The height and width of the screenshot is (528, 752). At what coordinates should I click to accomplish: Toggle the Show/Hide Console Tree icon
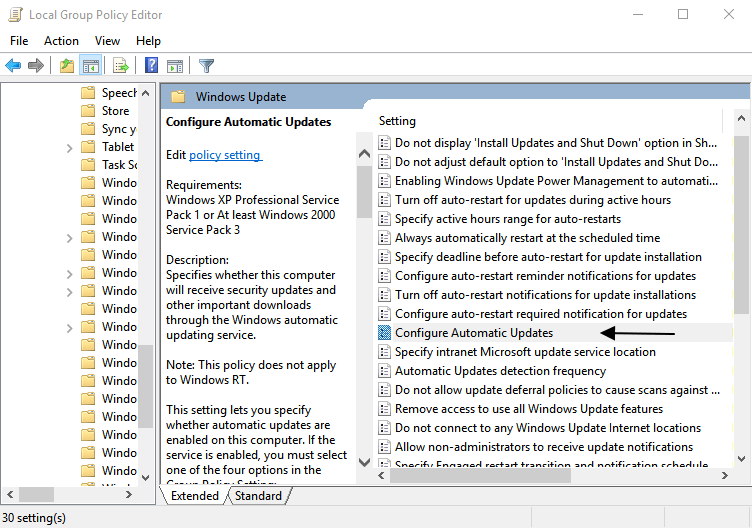point(91,66)
